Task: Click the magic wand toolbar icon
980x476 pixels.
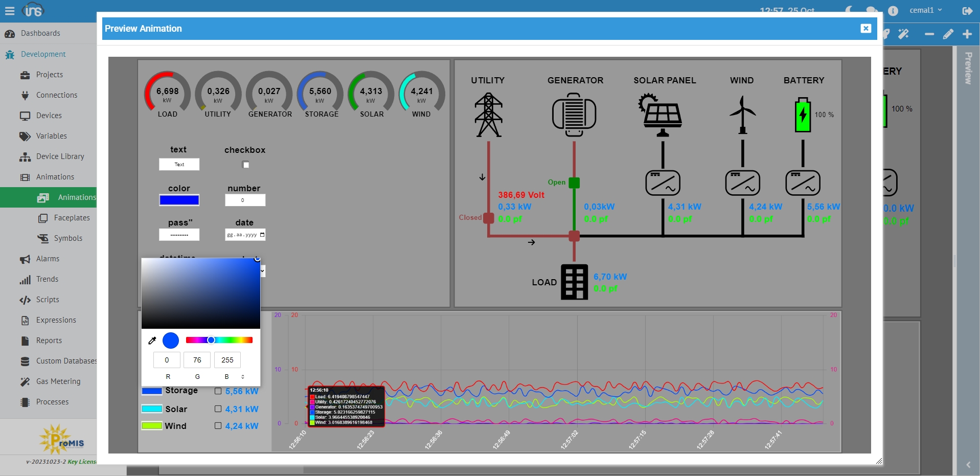Action: [x=903, y=34]
